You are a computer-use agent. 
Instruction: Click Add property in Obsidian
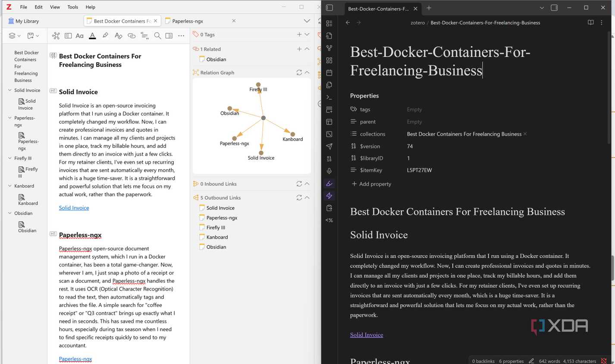point(371,184)
